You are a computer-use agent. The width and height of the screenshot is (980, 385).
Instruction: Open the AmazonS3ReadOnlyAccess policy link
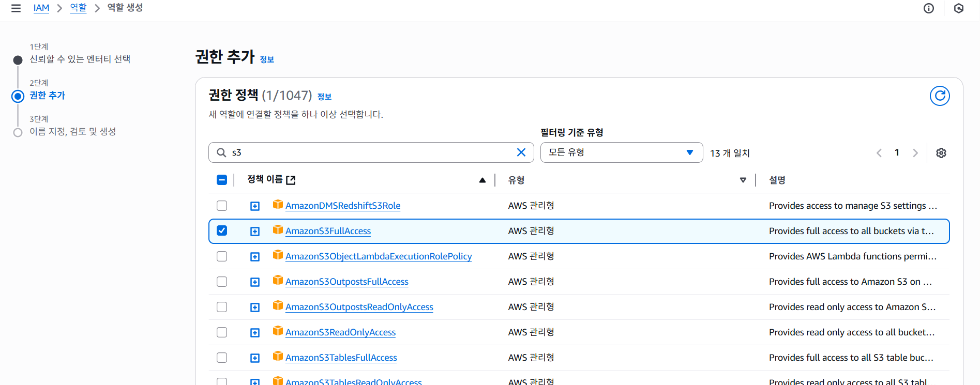(340, 332)
